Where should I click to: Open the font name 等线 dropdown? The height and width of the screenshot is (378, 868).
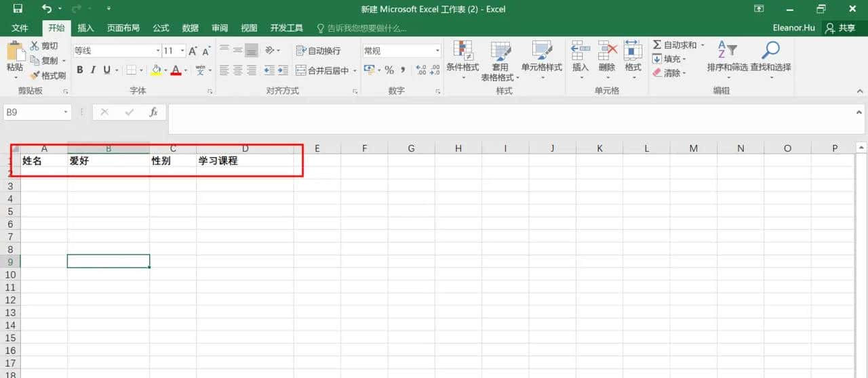click(157, 51)
